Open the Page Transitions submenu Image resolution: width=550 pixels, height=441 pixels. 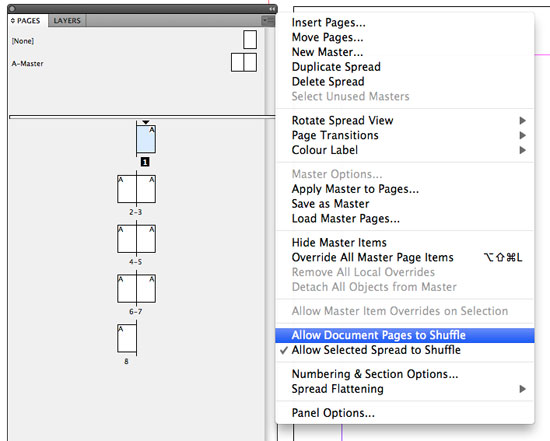tap(405, 135)
